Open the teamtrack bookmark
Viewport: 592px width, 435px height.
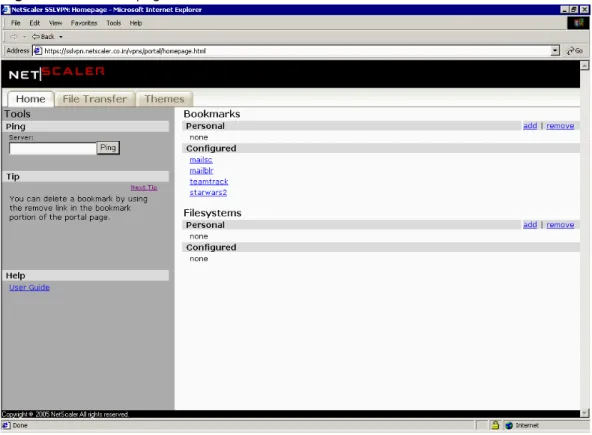point(209,182)
